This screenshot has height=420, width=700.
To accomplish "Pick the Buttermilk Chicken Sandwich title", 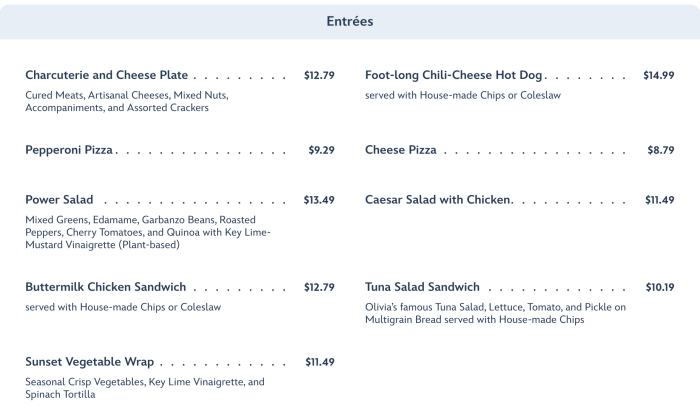I will click(105, 287).
